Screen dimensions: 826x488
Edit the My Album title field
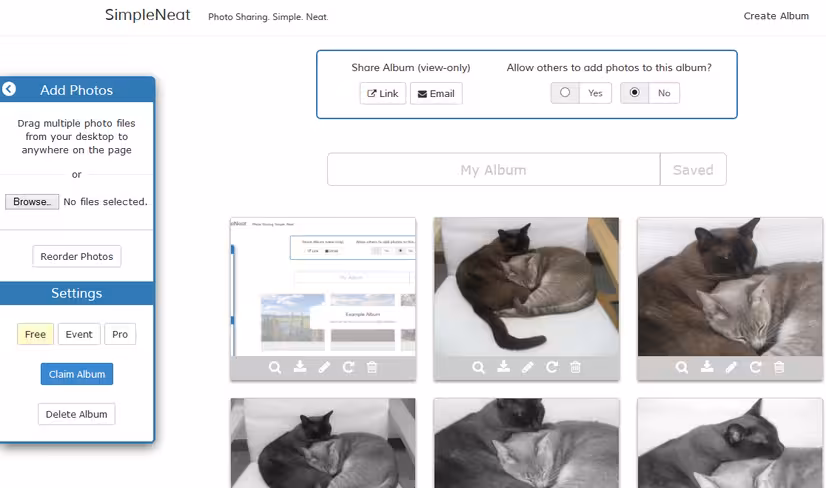(x=494, y=170)
